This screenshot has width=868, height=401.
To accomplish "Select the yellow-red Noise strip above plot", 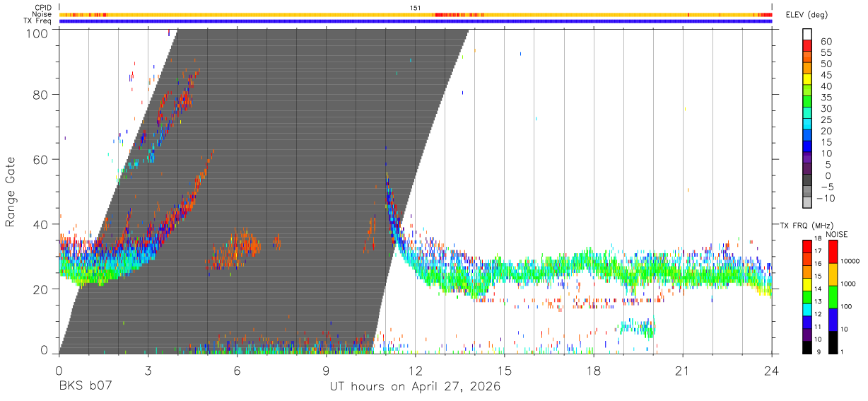I will coord(416,14).
